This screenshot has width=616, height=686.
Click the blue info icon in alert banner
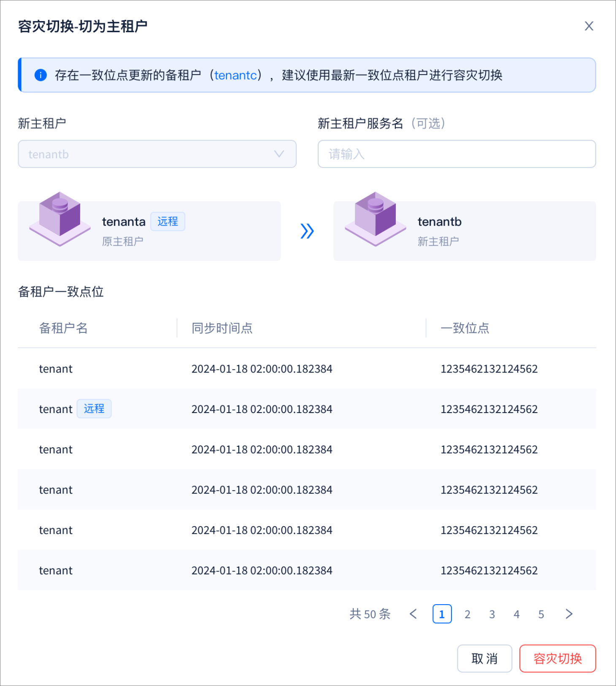click(x=41, y=75)
